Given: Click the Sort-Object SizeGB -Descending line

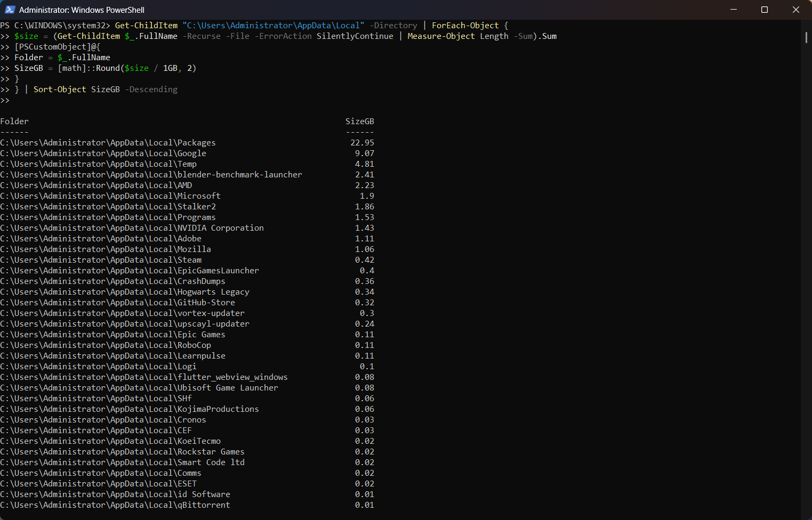Looking at the screenshot, I should click(89, 90).
